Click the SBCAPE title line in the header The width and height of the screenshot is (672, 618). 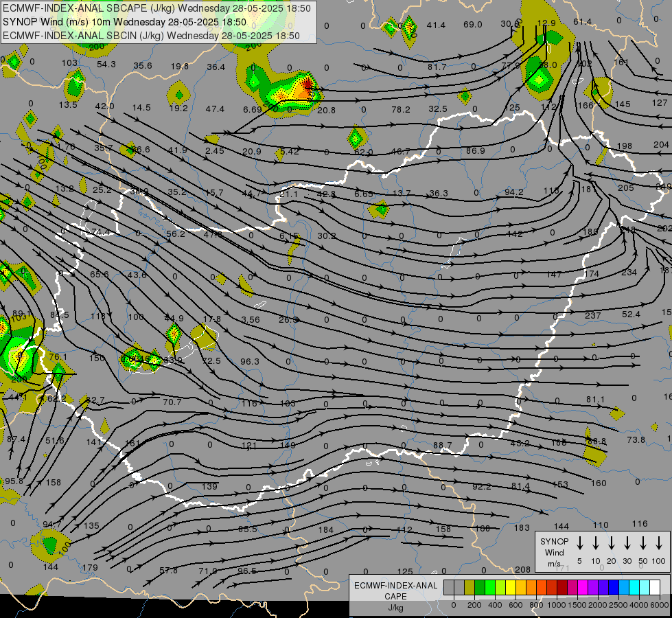(x=157, y=8)
